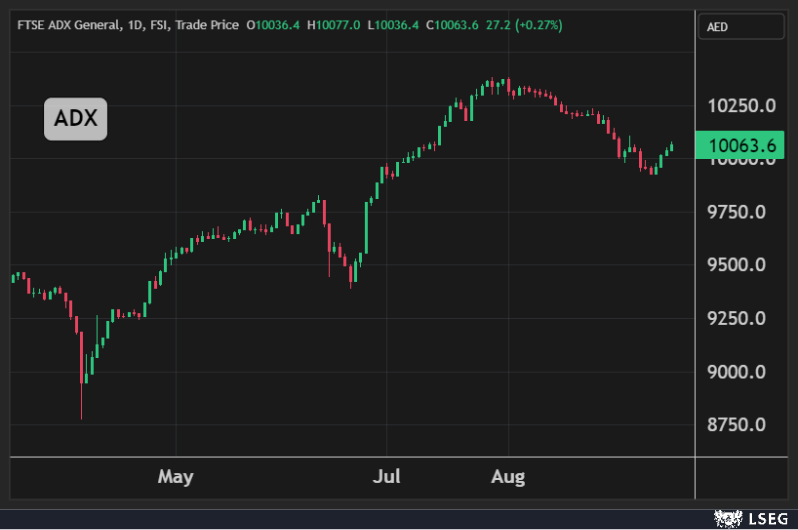Click the 8750.0 price axis label

coord(736,425)
